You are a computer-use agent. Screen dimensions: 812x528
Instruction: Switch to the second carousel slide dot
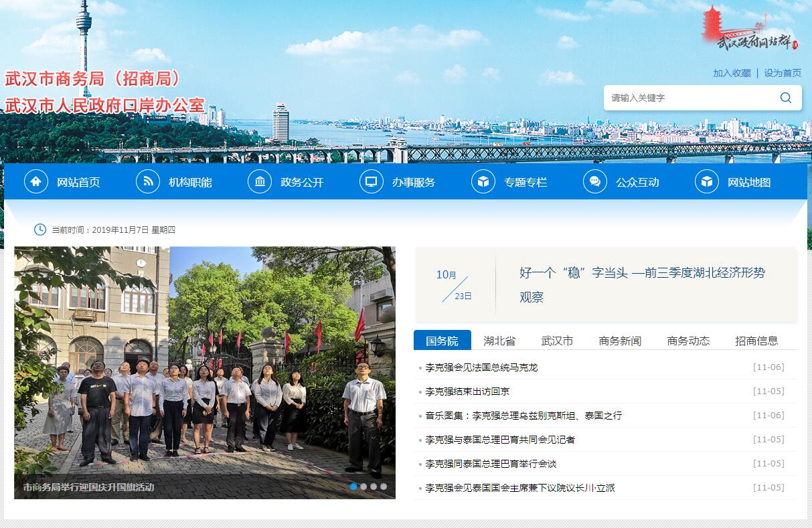coord(363,487)
